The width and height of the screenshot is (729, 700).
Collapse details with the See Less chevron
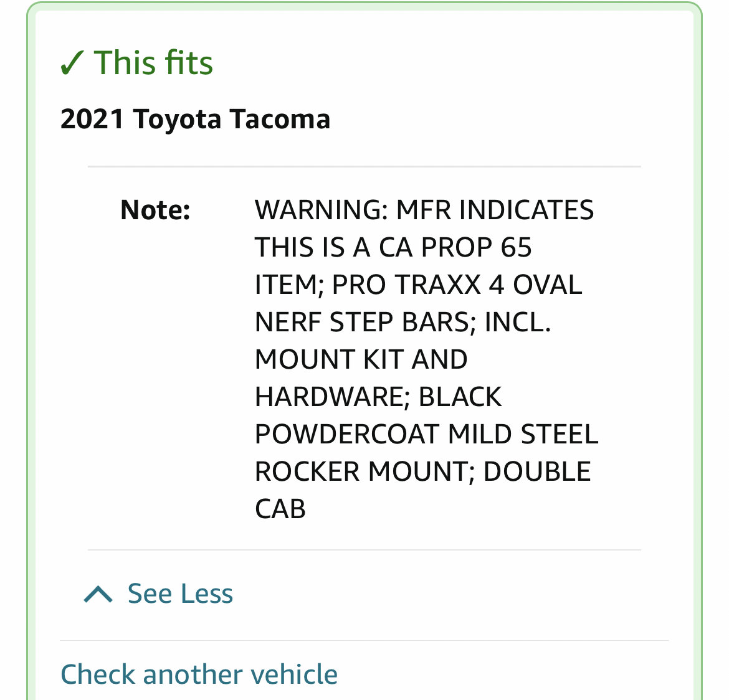point(98,594)
